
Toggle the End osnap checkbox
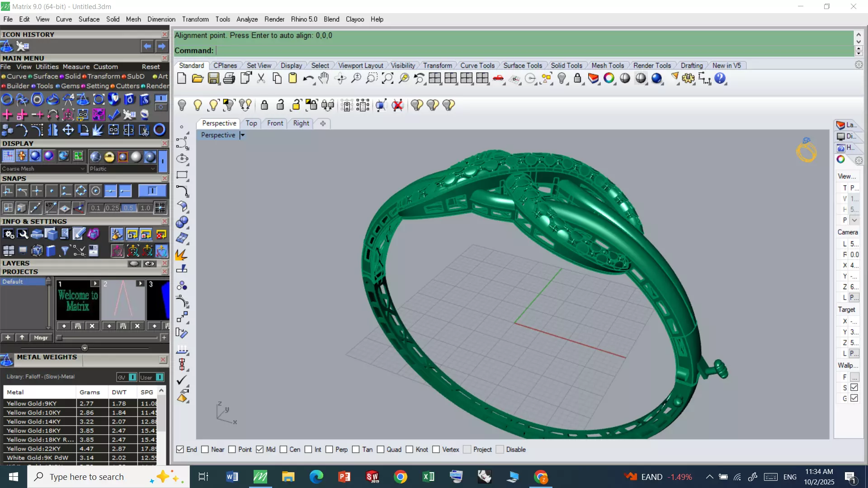point(180,450)
